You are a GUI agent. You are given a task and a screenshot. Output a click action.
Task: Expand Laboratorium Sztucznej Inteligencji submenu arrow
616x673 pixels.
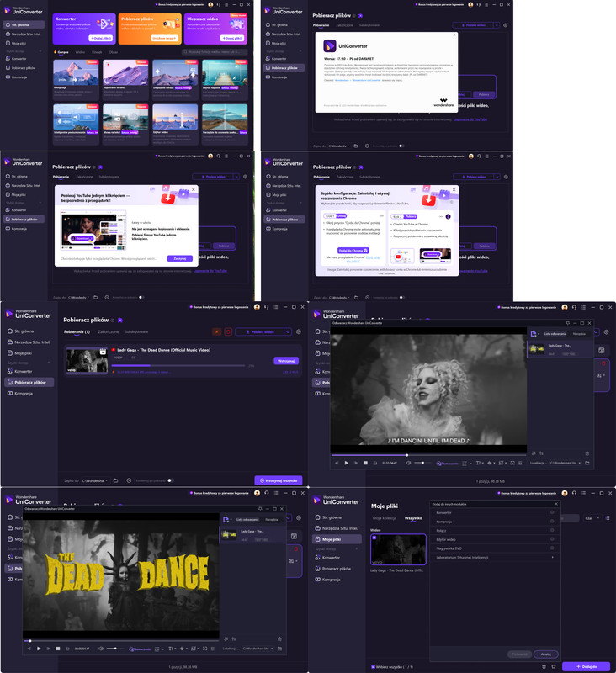[x=553, y=558]
